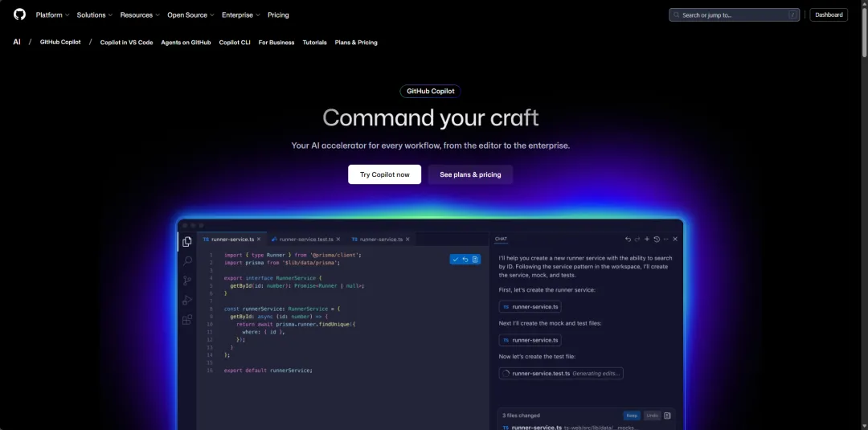868x430 pixels.
Task: Expand the Enterprise menu
Action: coord(241,15)
